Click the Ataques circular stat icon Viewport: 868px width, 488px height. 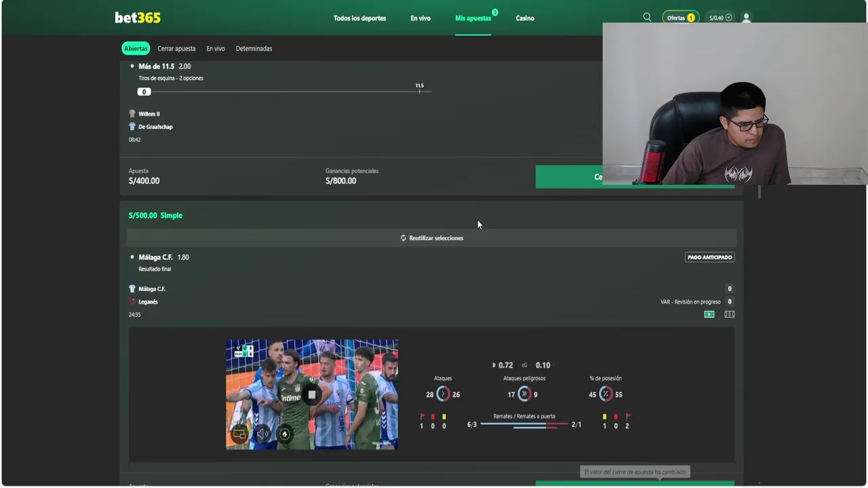pyautogui.click(x=443, y=394)
